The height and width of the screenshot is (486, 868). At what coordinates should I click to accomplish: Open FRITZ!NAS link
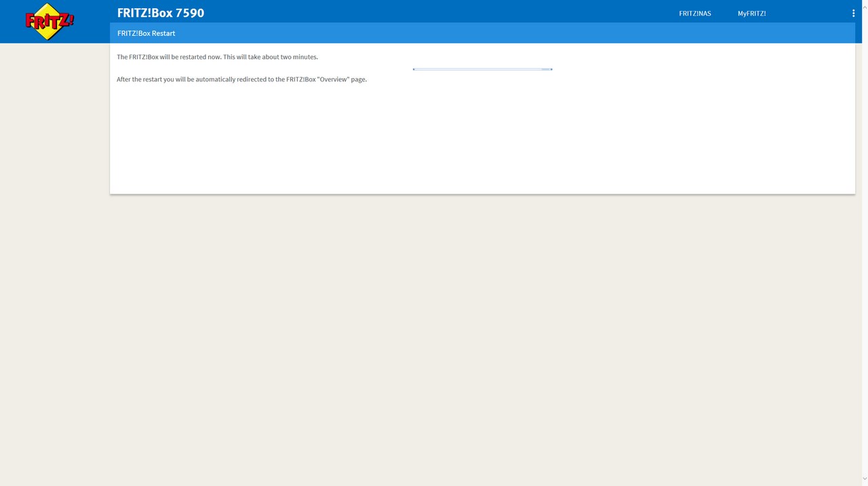point(695,14)
